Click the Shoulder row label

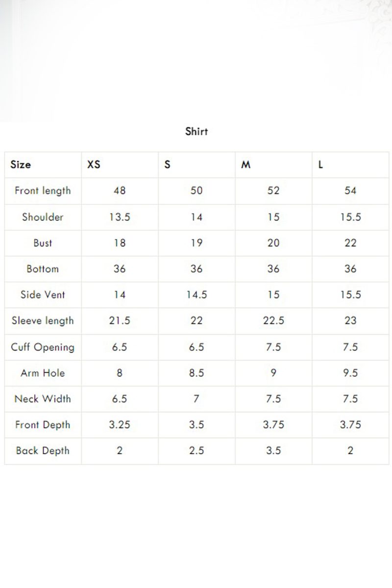pyautogui.click(x=43, y=217)
